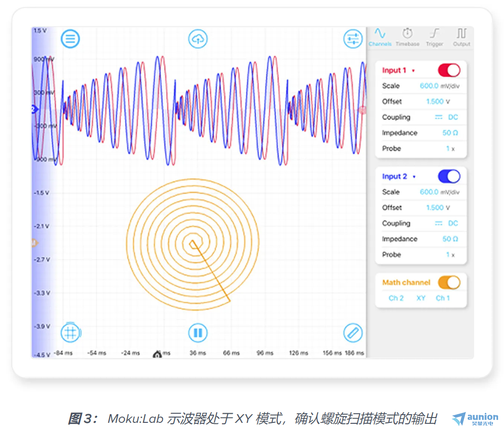The width and height of the screenshot is (504, 431).
Task: Change Input 2 probe 1x setting
Action: pos(450,255)
